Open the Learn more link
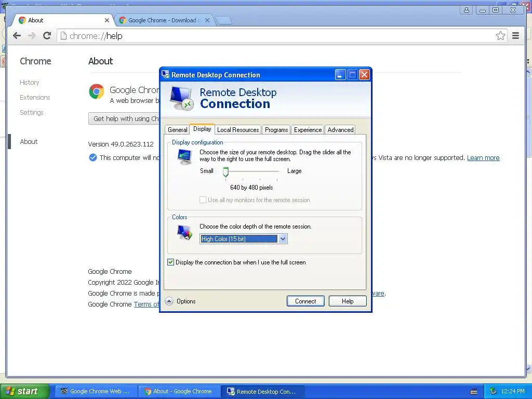532x399 pixels. pyautogui.click(x=483, y=158)
